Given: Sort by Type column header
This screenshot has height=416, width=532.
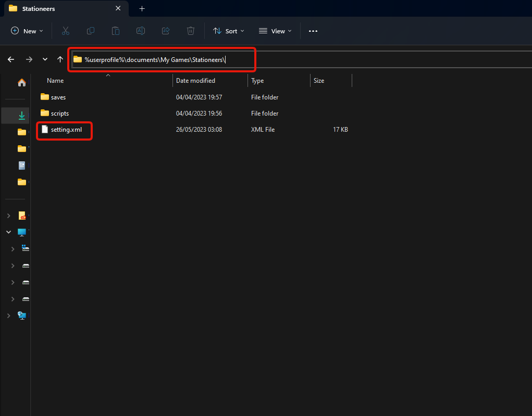Looking at the screenshot, I should (x=257, y=81).
